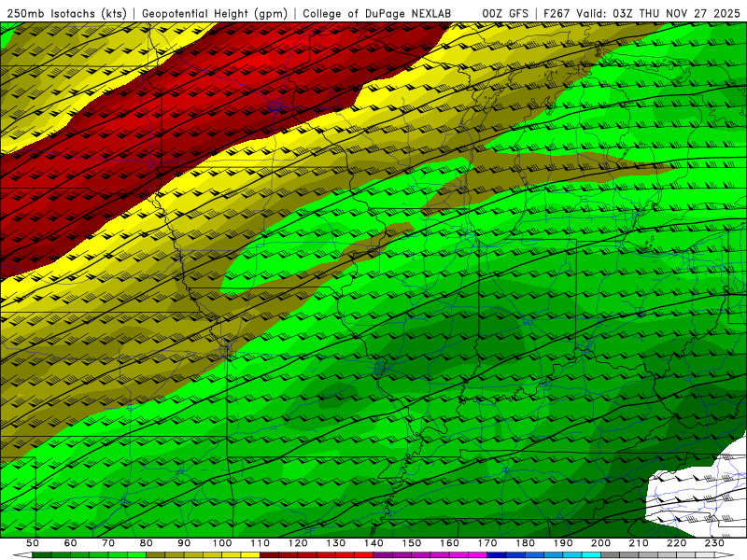Image resolution: width=747 pixels, height=560 pixels.
Task: Click the 220 label on the color scale
Action: (x=677, y=543)
